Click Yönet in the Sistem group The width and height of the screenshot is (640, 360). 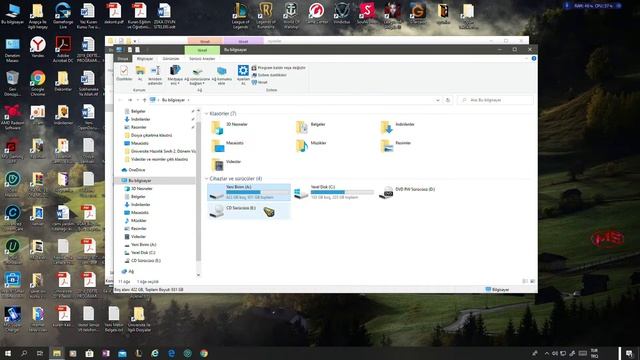coord(260,82)
